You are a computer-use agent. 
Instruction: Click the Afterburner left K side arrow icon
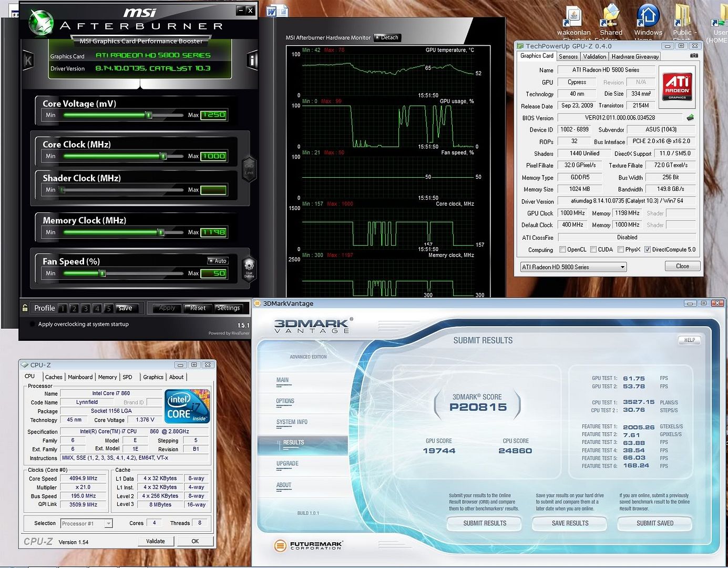point(28,60)
